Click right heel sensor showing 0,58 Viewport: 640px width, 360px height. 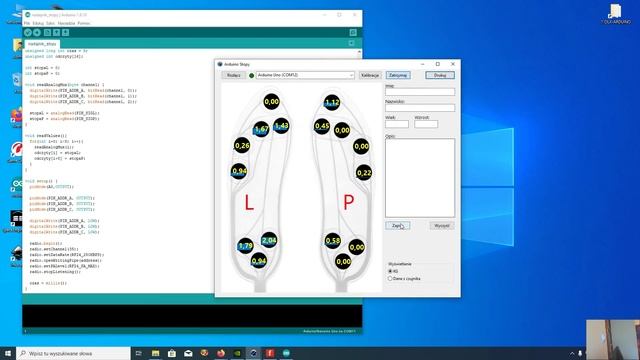[x=333, y=241]
